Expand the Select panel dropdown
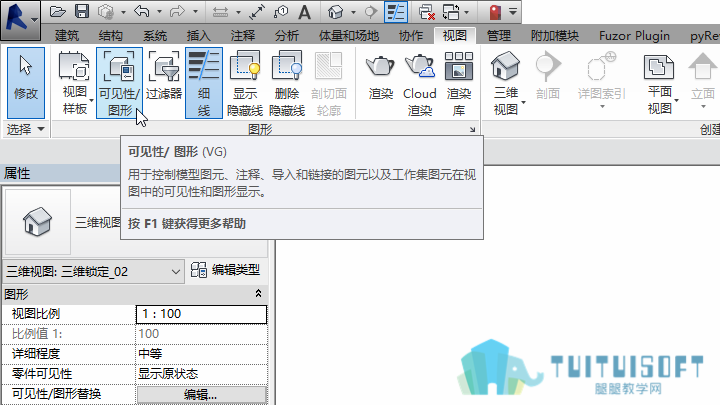This screenshot has width=720, height=405. tap(26, 129)
